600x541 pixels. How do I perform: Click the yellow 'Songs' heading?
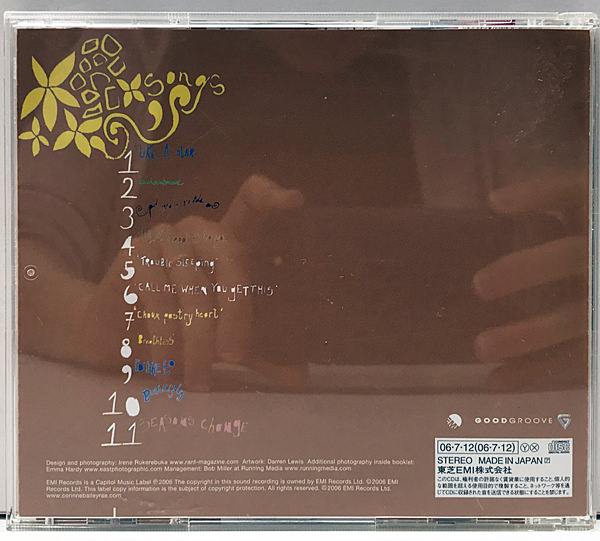(x=184, y=86)
